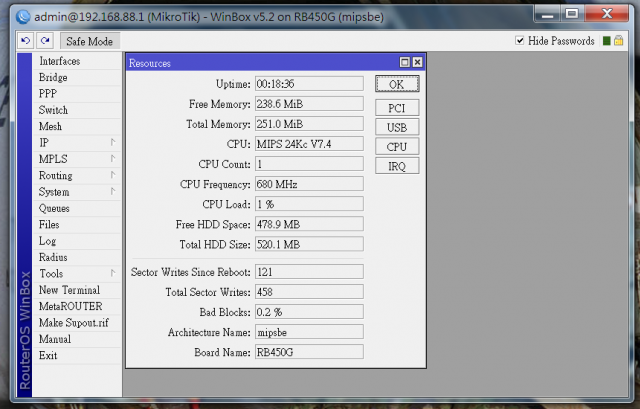The height and width of the screenshot is (409, 640).
Task: Open the PCI details button
Action: [x=397, y=108]
